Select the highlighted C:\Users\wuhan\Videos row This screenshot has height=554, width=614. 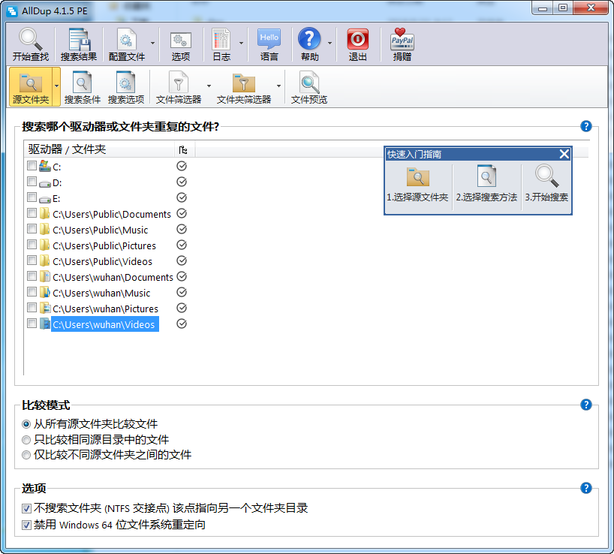104,324
